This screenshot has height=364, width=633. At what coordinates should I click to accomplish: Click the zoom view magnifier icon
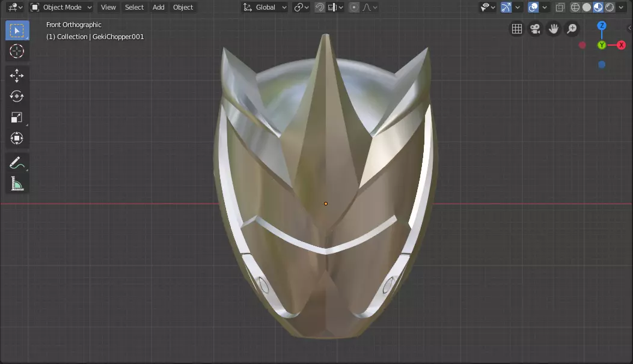pos(572,29)
